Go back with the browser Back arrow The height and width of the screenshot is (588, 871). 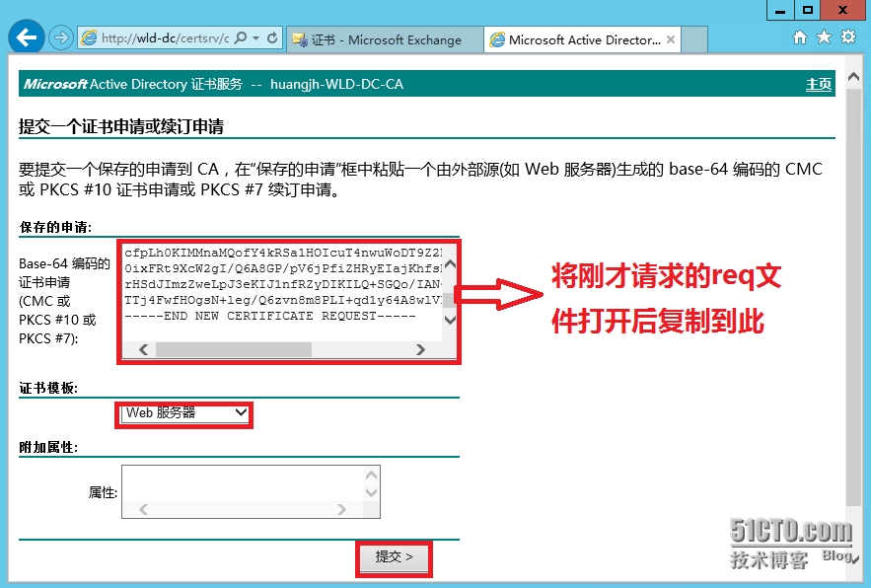(26, 37)
